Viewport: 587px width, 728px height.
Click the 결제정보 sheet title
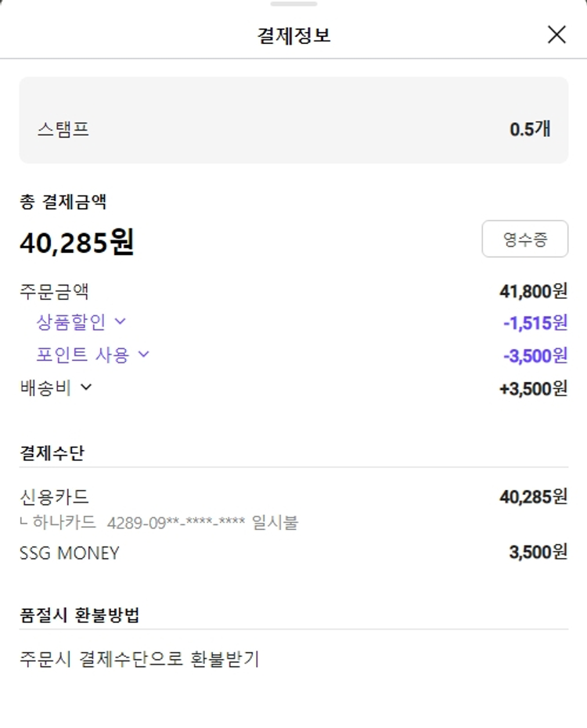(293, 35)
